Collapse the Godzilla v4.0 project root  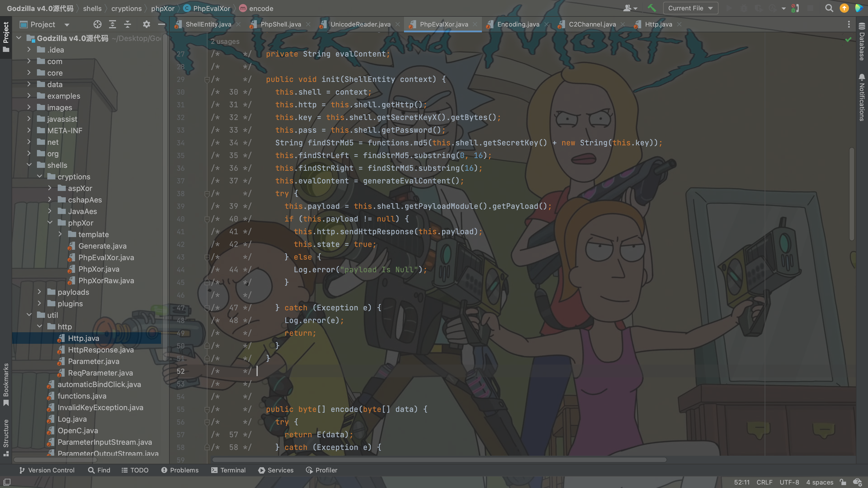pyautogui.click(x=19, y=38)
